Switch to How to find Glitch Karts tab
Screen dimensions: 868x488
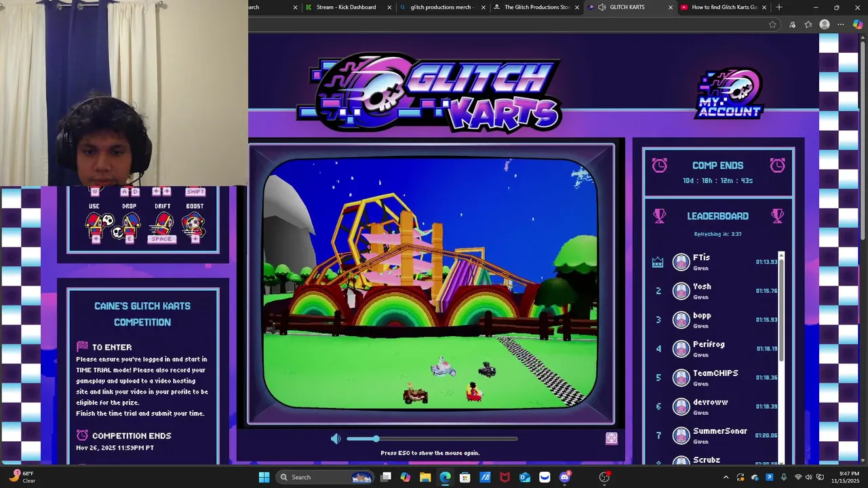click(x=723, y=7)
